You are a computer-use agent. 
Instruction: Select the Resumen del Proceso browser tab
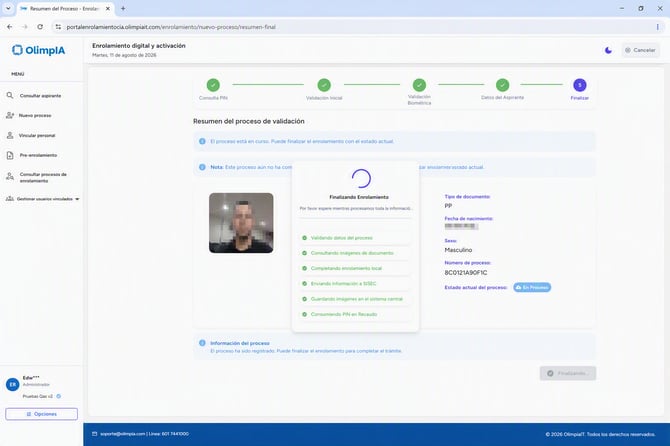point(65,9)
